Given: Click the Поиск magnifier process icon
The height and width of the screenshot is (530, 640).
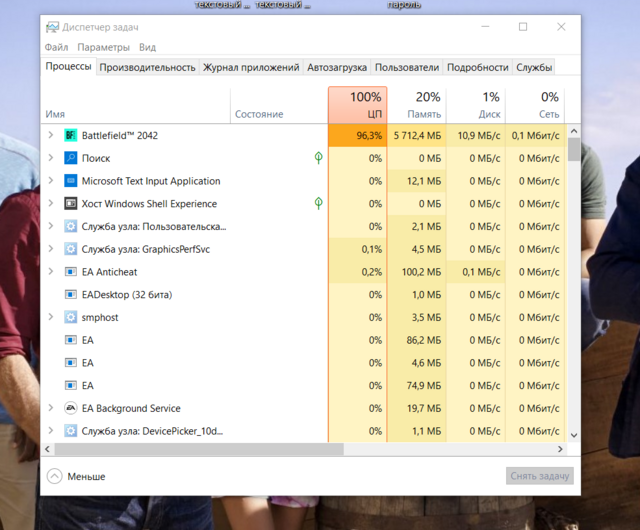Looking at the screenshot, I should click(x=71, y=158).
